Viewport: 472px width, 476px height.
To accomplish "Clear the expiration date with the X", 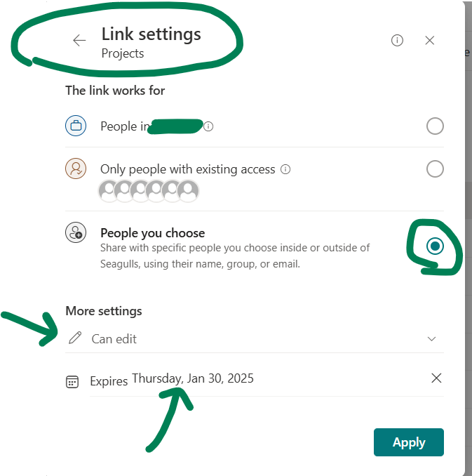I will (x=436, y=378).
